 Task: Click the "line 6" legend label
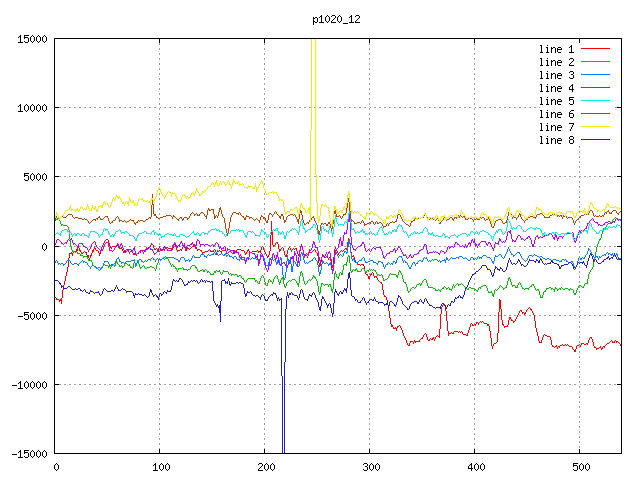pyautogui.click(x=557, y=114)
